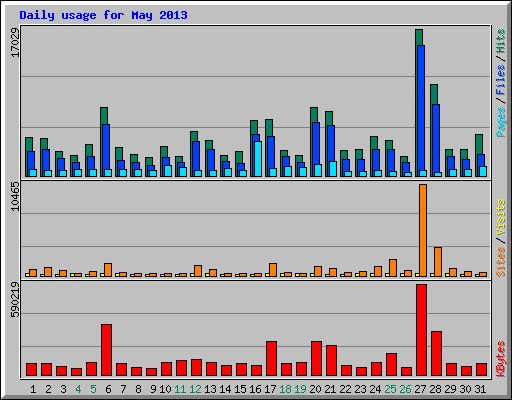Click the day 6 axis label
512x400 pixels.
[108, 389]
